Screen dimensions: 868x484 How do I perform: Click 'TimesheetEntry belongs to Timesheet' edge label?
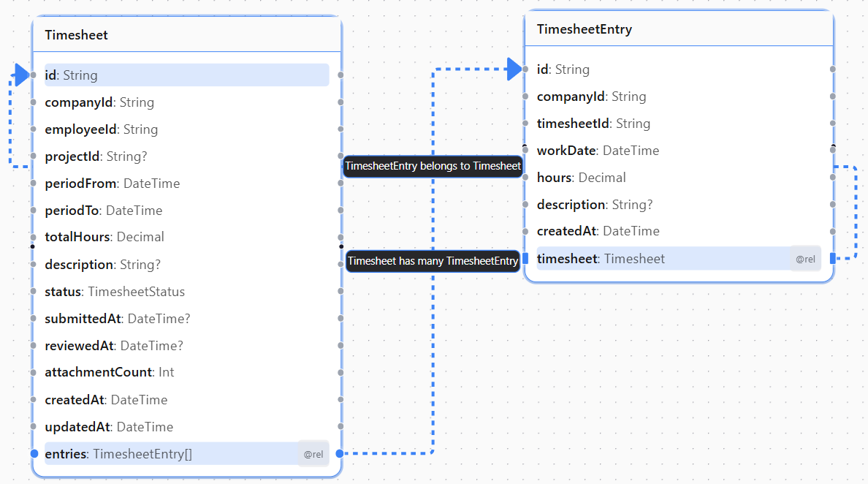click(433, 165)
